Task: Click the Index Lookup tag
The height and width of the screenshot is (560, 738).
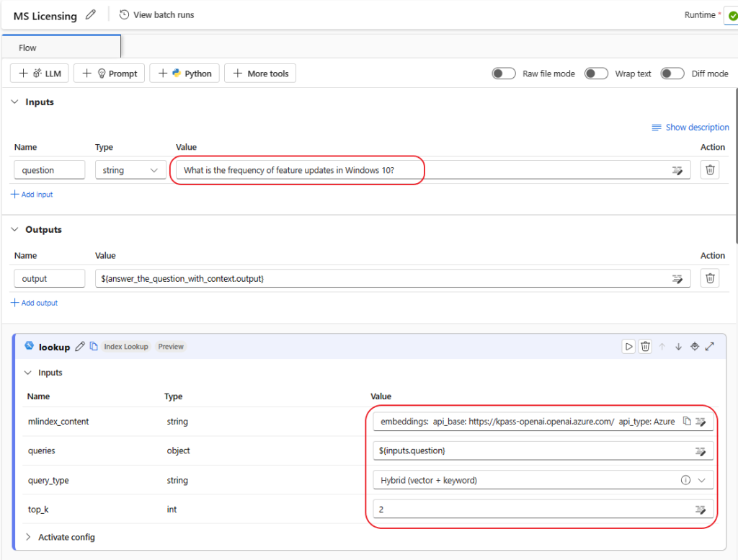Action: 126,347
